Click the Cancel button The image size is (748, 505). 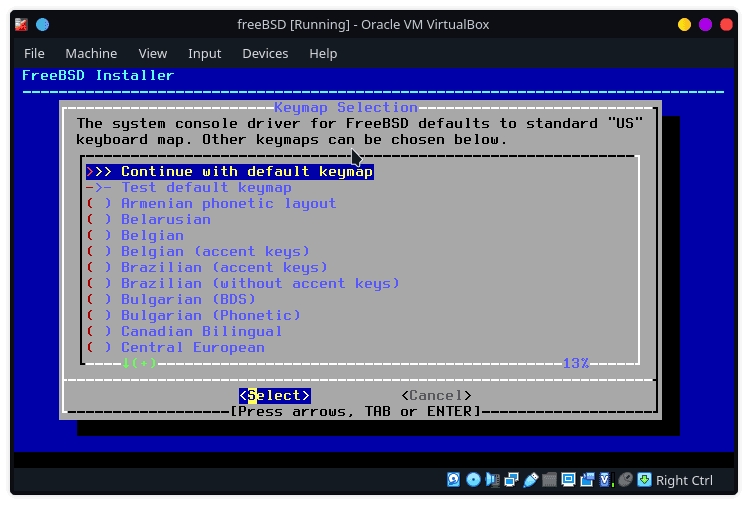(436, 395)
